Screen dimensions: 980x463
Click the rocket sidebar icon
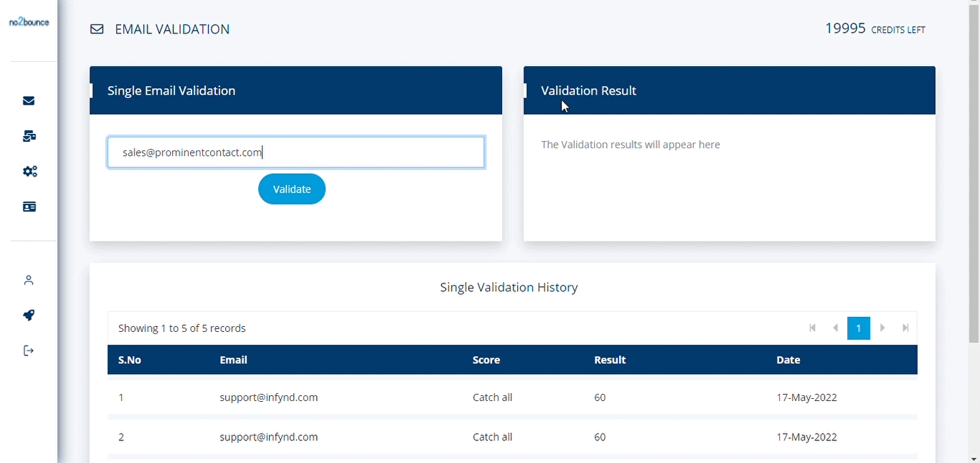coord(29,316)
